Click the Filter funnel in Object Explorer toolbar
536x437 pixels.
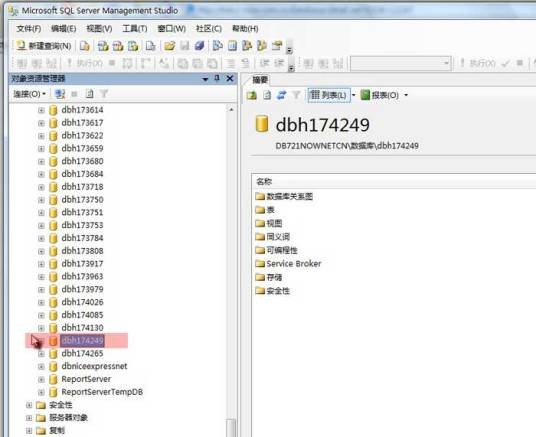click(104, 94)
